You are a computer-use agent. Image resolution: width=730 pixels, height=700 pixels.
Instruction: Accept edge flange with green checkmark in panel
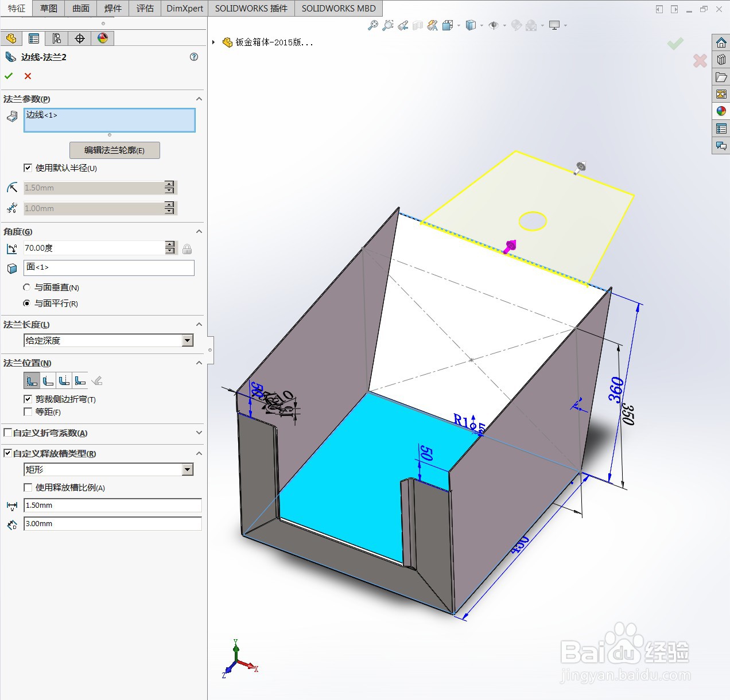coord(9,76)
